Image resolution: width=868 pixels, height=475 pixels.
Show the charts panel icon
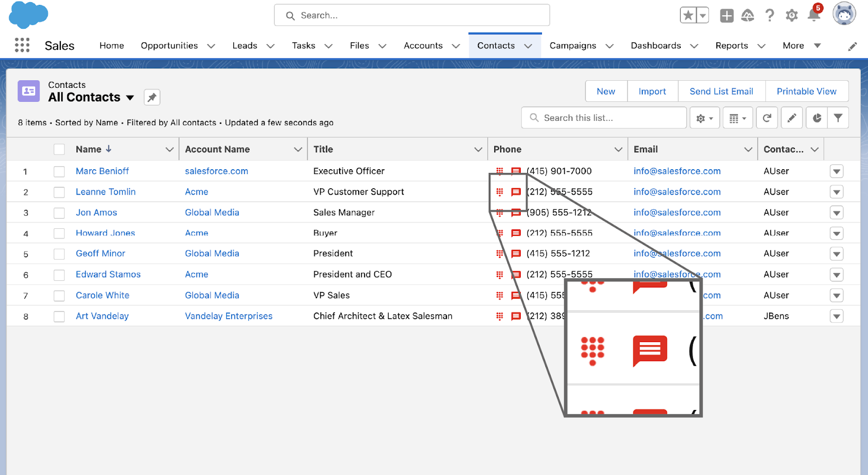click(x=817, y=118)
